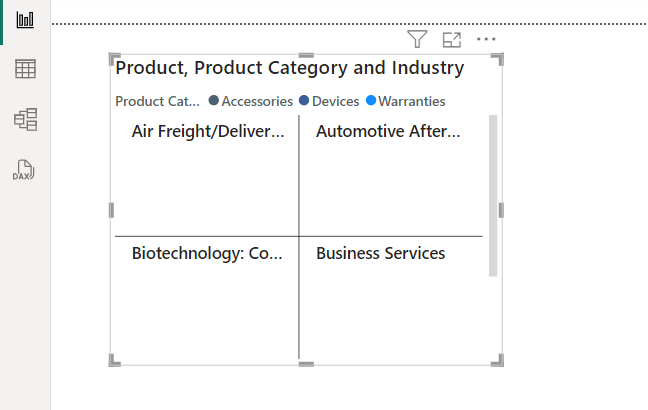
Task: Open the DAX query view
Action: (x=25, y=170)
